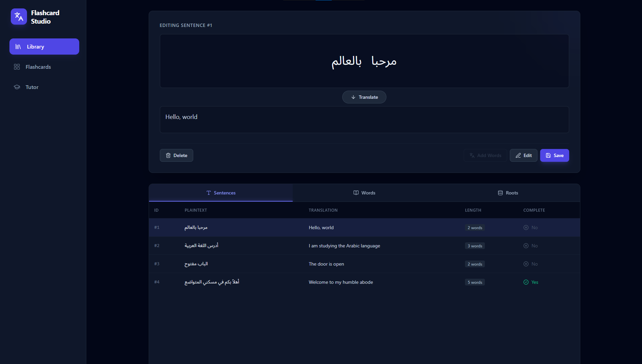642x364 pixels.
Task: Switch to the Roots tab
Action: click(x=508, y=193)
